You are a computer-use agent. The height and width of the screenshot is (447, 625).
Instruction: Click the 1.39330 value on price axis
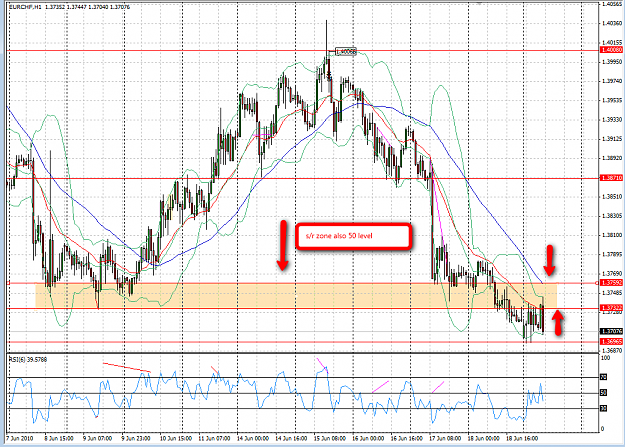point(612,120)
